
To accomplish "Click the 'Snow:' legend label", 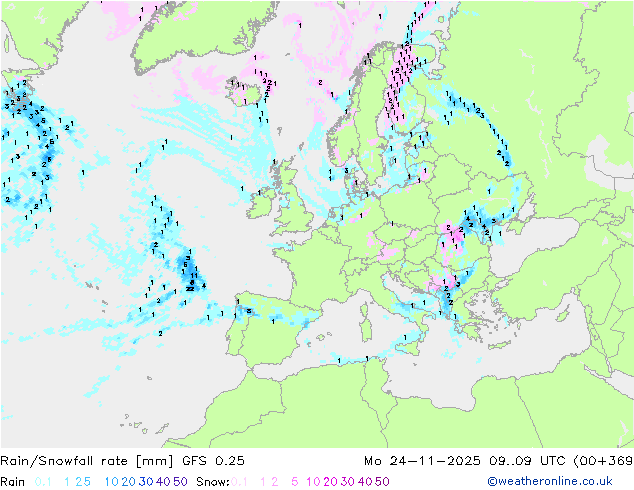I will [x=213, y=482].
